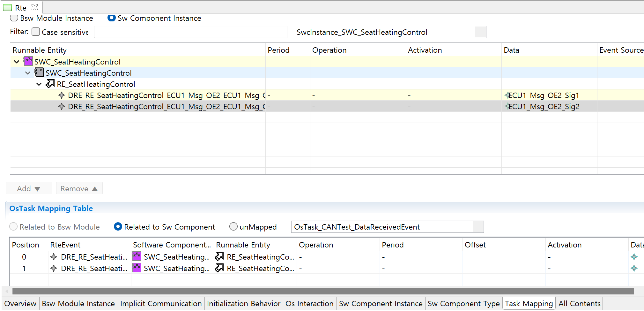Click position value 0 in mapping table

click(x=24, y=257)
